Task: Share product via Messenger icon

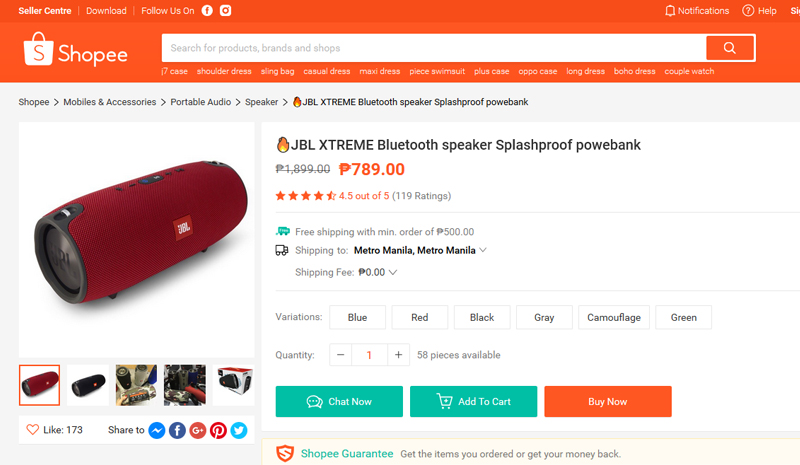Action: (157, 430)
